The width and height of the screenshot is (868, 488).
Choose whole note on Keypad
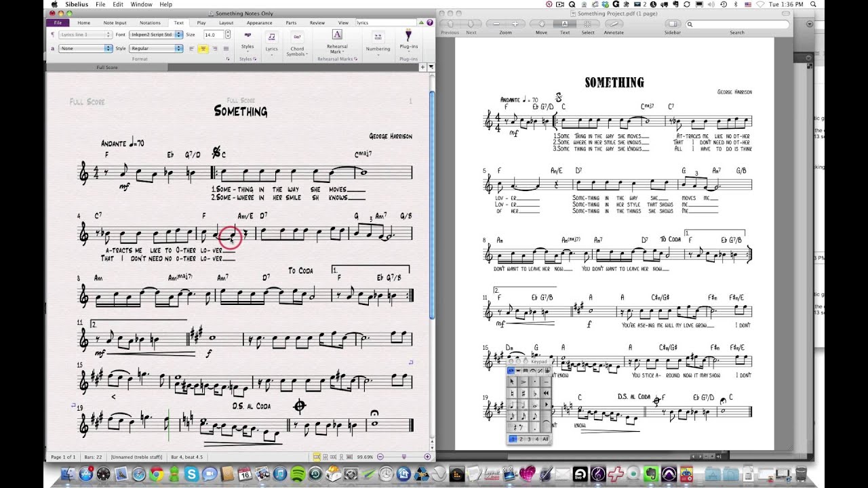pyautogui.click(x=535, y=405)
